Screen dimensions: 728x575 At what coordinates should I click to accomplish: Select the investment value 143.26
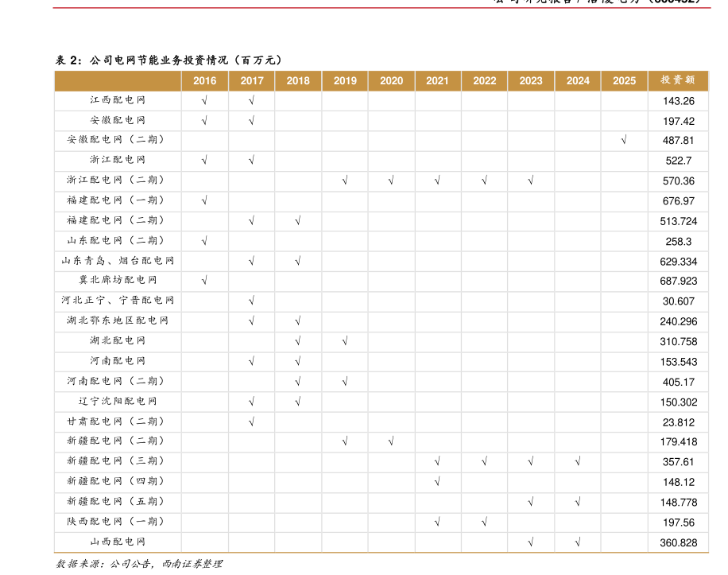pos(678,101)
